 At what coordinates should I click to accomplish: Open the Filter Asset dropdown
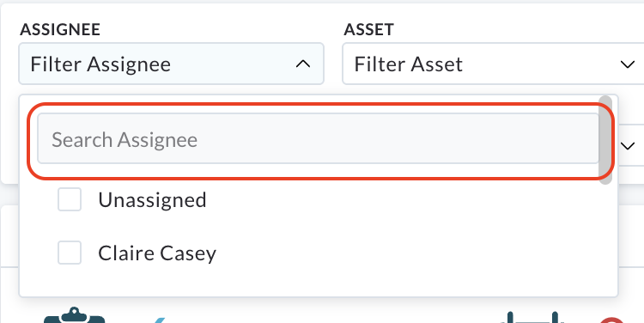click(x=493, y=64)
